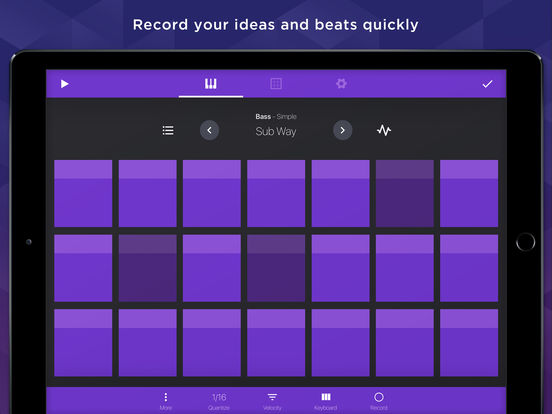Screen dimensions: 552x414
Task: Tap the last pad in the top row
Action: 469,194
